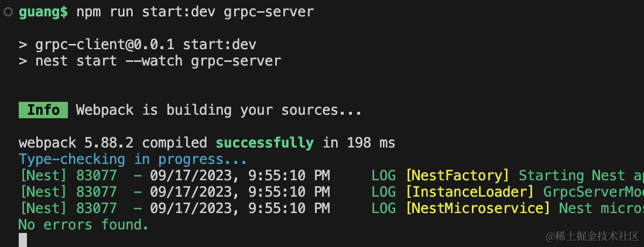
Task: Click the terminal cursor block at bottom
Action: [23, 239]
